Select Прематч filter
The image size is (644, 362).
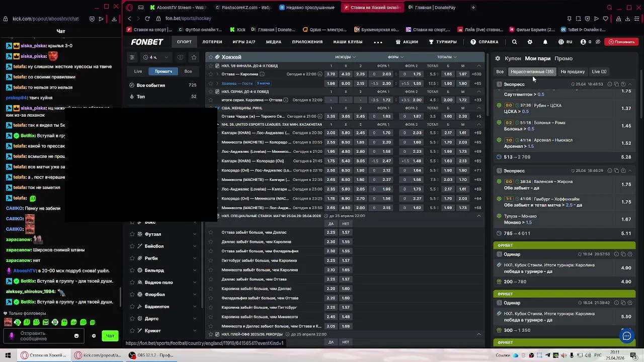(164, 71)
